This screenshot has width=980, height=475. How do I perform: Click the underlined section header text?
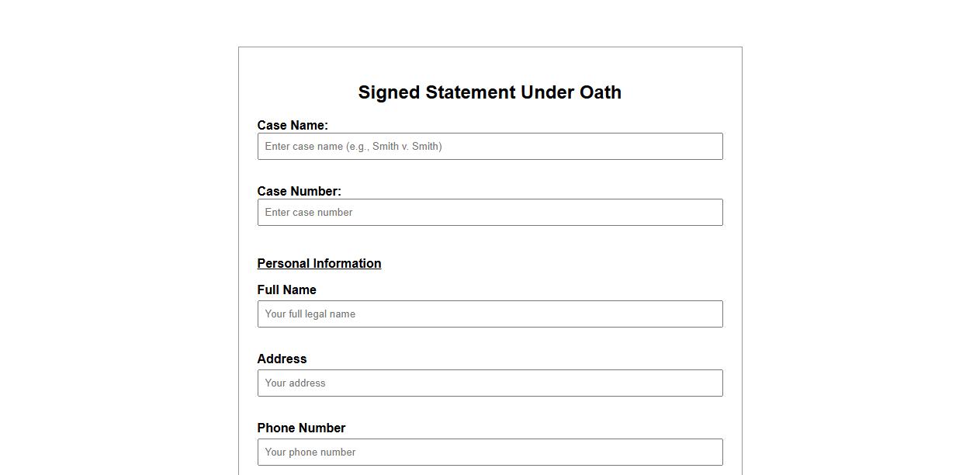(x=319, y=263)
